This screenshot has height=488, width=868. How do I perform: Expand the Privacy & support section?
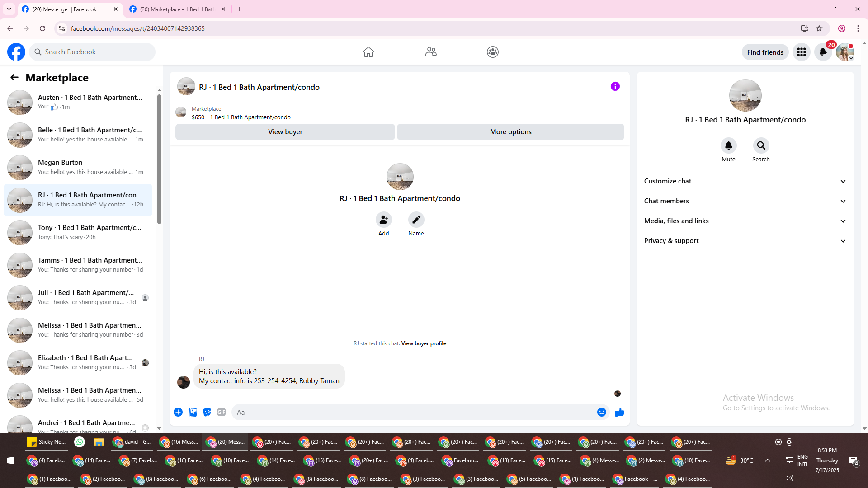(x=745, y=241)
